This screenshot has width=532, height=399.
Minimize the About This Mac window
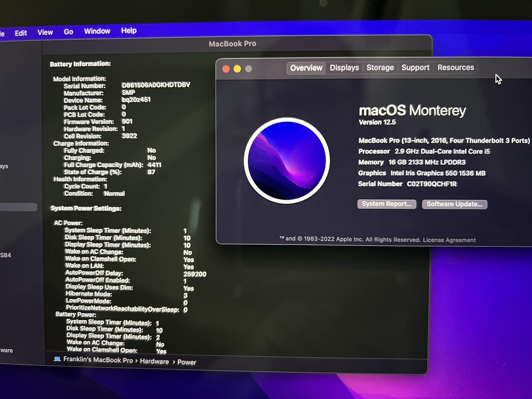pos(237,69)
